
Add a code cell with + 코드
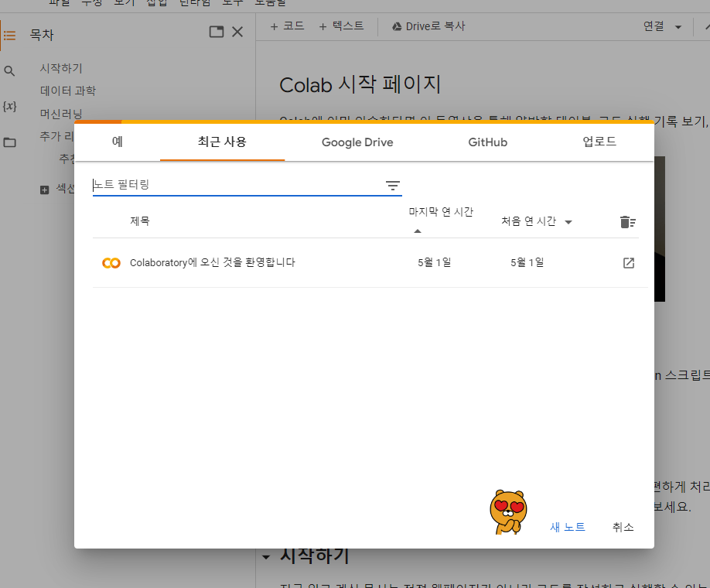(x=287, y=26)
